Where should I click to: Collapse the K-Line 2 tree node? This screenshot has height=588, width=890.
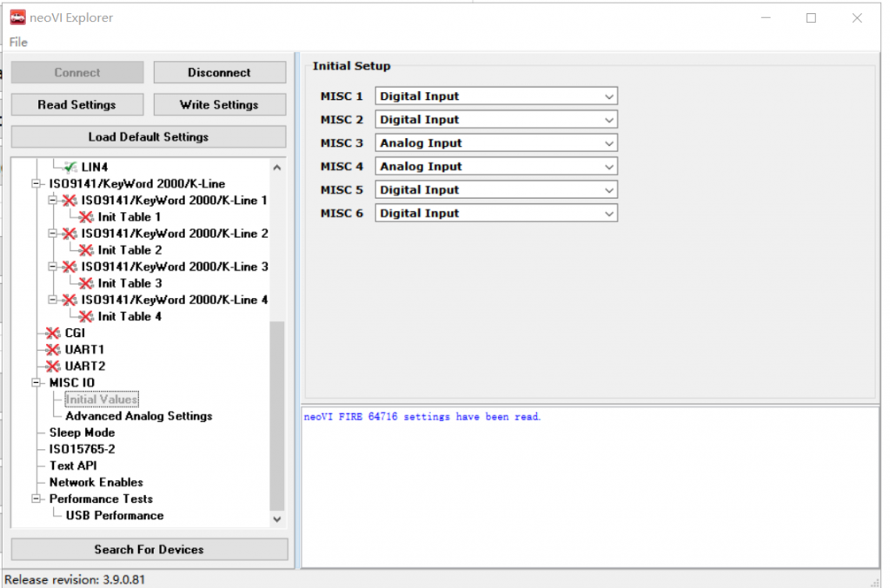click(53, 234)
